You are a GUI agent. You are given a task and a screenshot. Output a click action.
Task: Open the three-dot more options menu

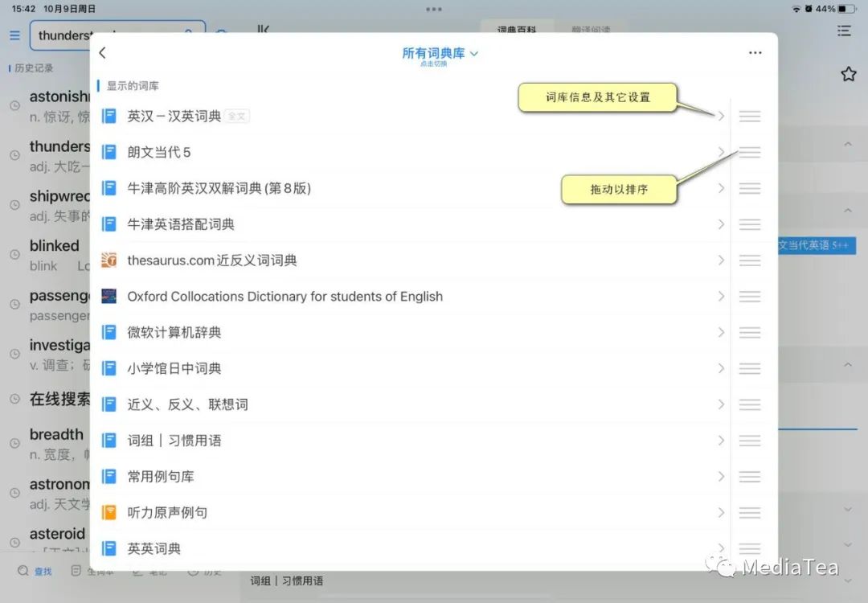pyautogui.click(x=755, y=52)
